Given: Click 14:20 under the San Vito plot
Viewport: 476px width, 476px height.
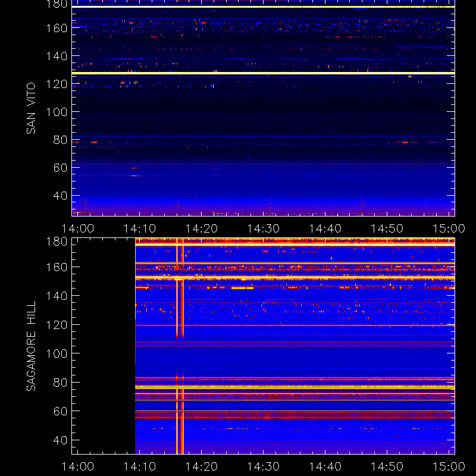Looking at the screenshot, I should [x=202, y=228].
